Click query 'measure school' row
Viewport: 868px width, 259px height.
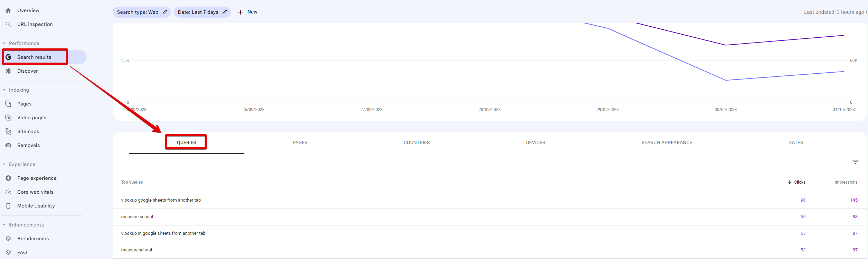coord(490,217)
